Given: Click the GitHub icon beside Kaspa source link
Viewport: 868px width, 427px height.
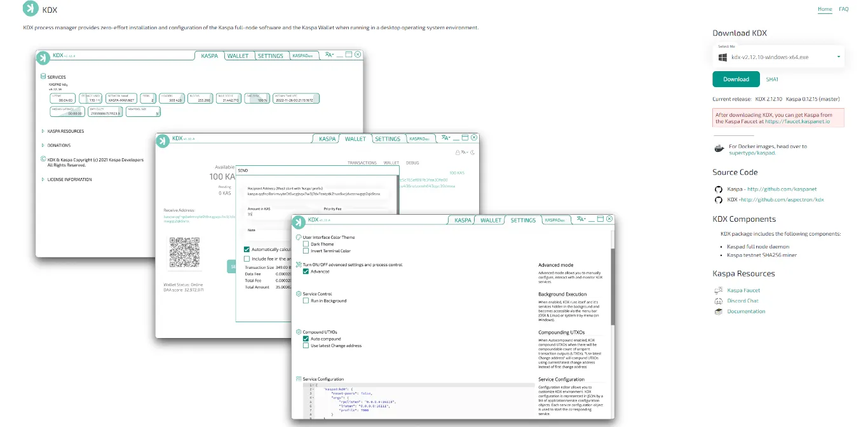Looking at the screenshot, I should 719,189.
